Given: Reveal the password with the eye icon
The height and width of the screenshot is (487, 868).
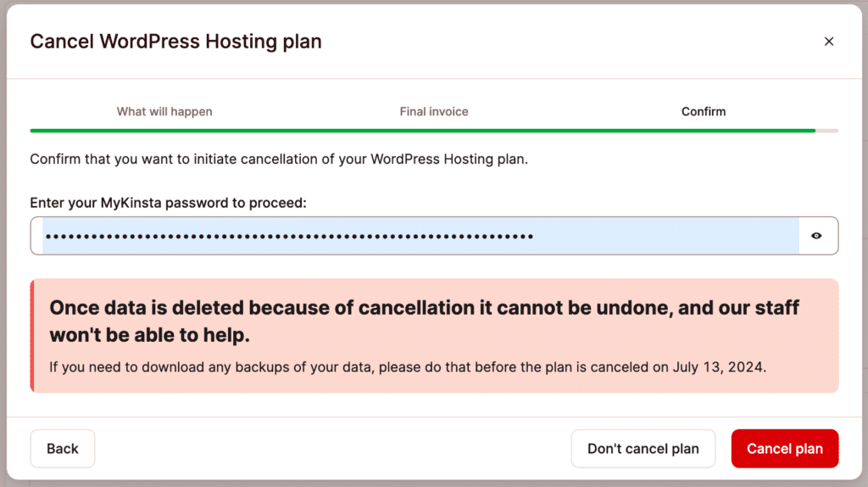Looking at the screenshot, I should (816, 236).
